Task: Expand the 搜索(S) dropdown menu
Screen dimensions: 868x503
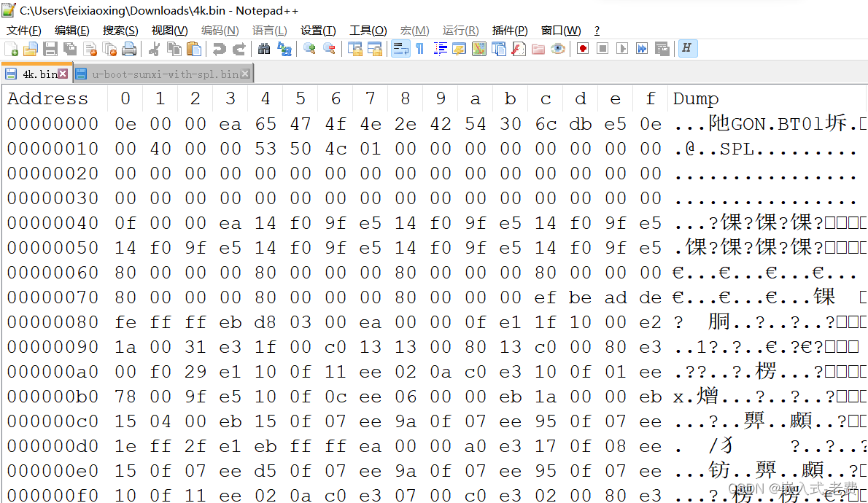Action: point(120,31)
